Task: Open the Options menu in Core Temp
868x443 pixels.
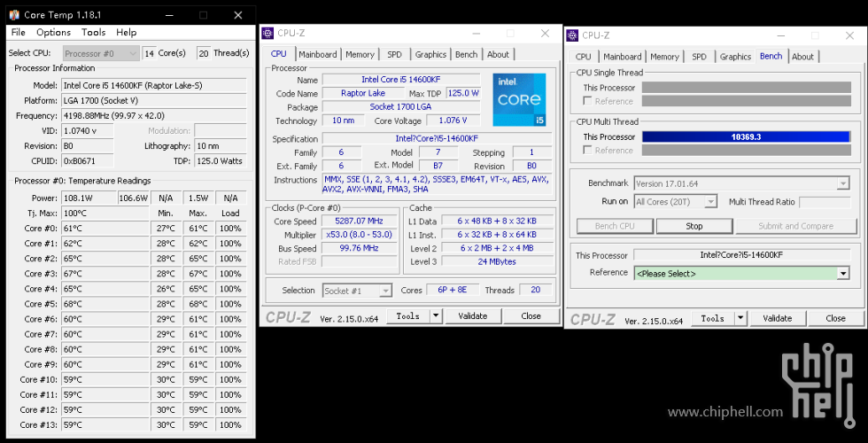Action: click(x=54, y=32)
